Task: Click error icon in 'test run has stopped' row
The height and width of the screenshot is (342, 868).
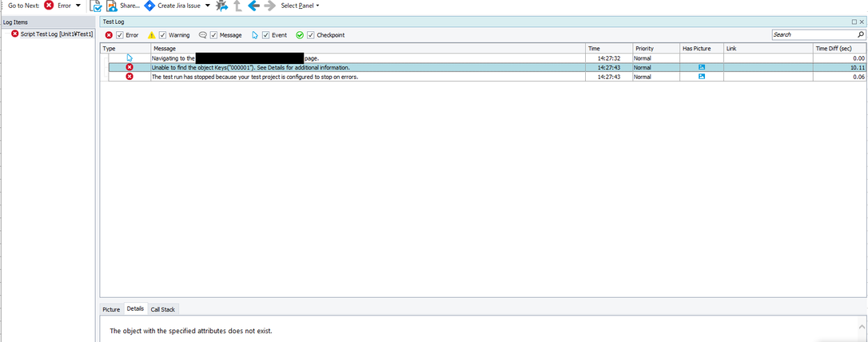Action: click(x=129, y=77)
